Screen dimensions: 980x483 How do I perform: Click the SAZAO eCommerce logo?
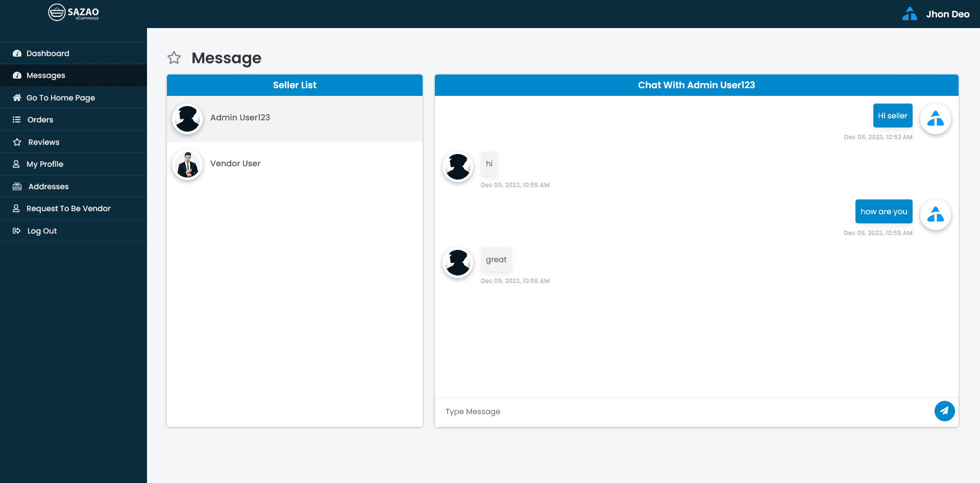[x=73, y=13]
